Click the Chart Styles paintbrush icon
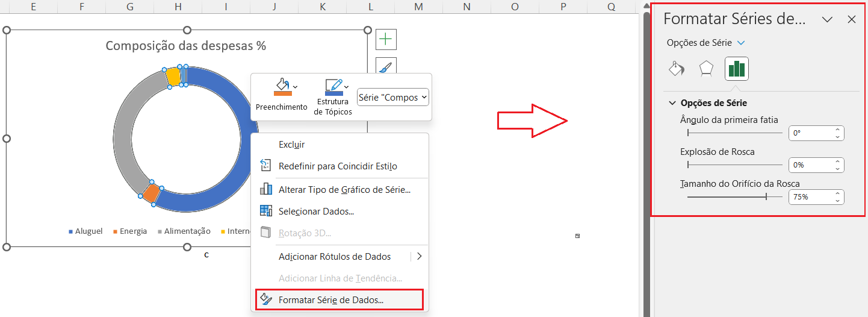The width and height of the screenshot is (868, 317). click(x=385, y=66)
